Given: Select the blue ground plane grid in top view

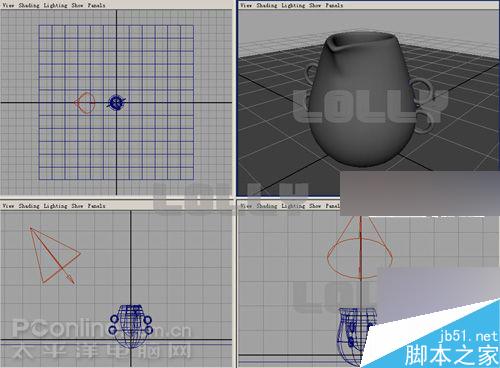Looking at the screenshot, I should click(116, 102).
